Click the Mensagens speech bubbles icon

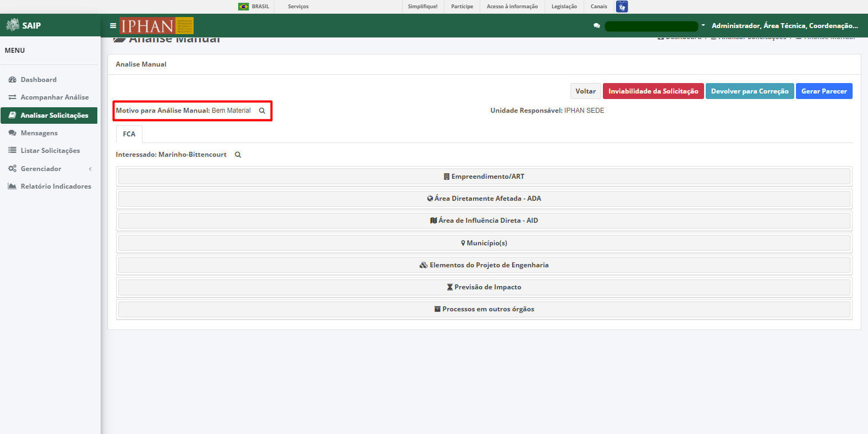click(13, 133)
